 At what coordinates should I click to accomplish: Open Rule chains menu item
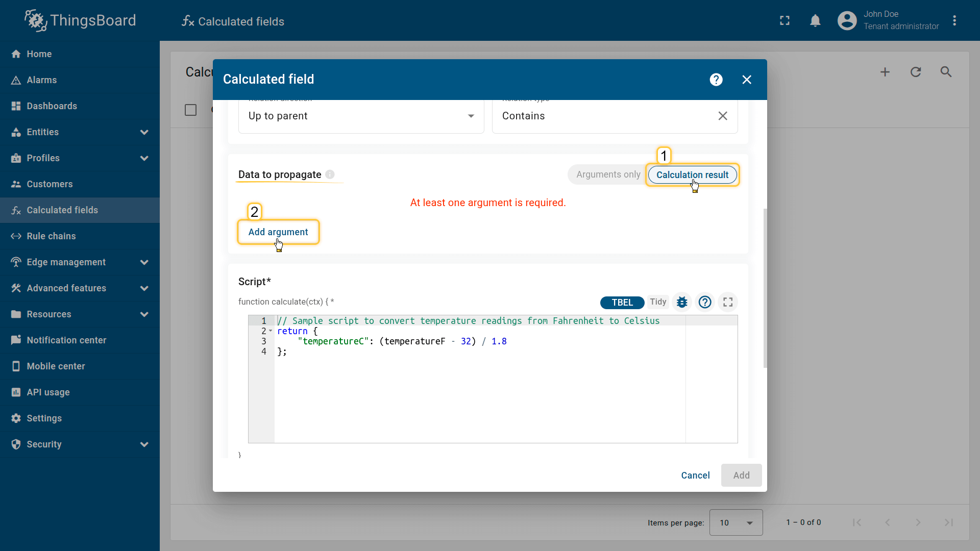click(x=51, y=236)
